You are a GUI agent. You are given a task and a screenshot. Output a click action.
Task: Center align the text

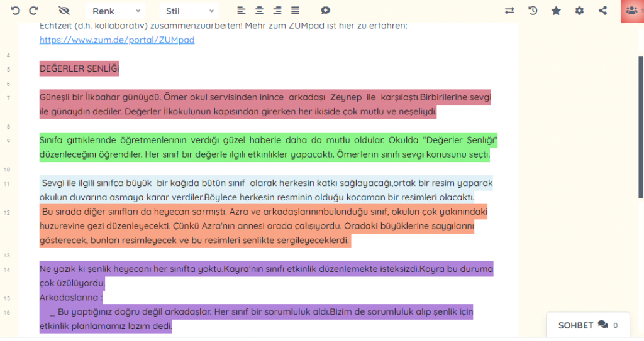pos(259,11)
